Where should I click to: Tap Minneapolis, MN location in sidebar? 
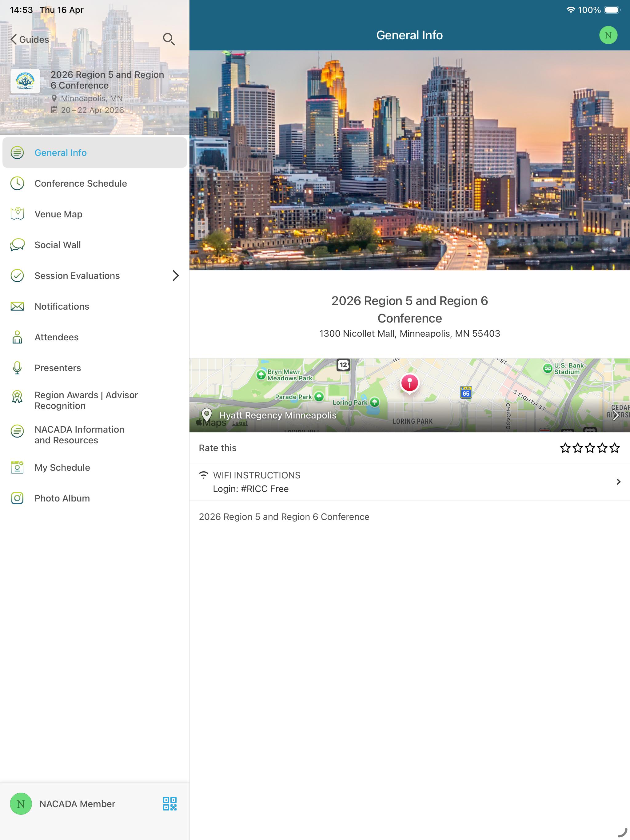coord(92,98)
